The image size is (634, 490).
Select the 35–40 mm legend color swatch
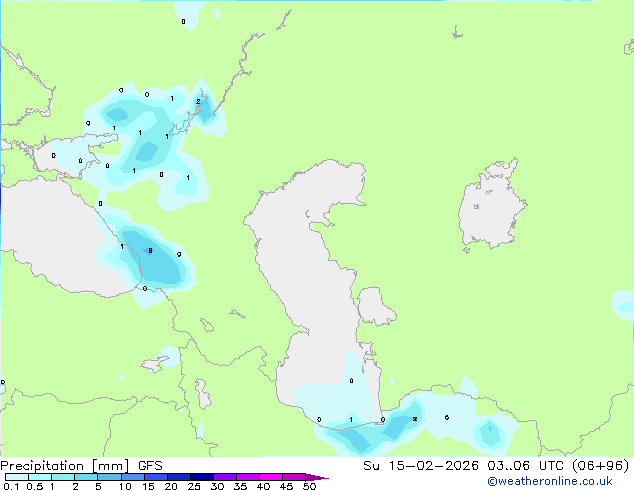coord(248,477)
